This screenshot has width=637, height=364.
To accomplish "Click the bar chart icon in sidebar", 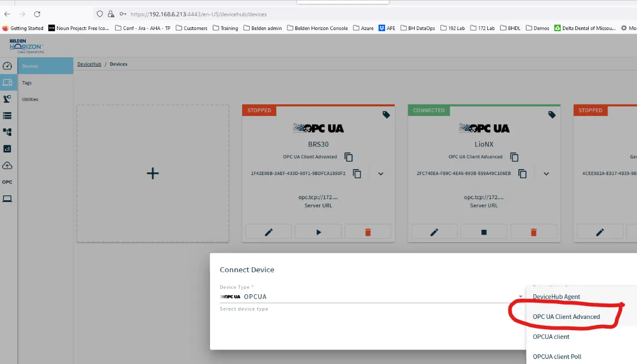I will 8,149.
